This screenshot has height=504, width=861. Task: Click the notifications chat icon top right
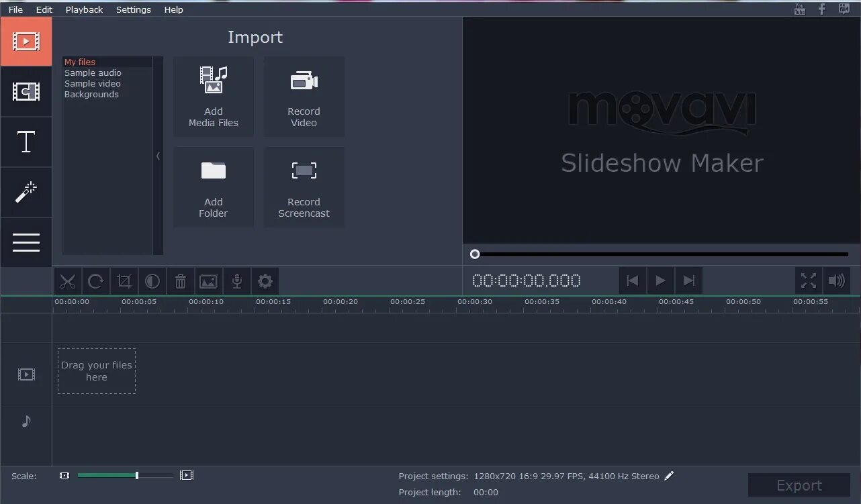[x=844, y=9]
